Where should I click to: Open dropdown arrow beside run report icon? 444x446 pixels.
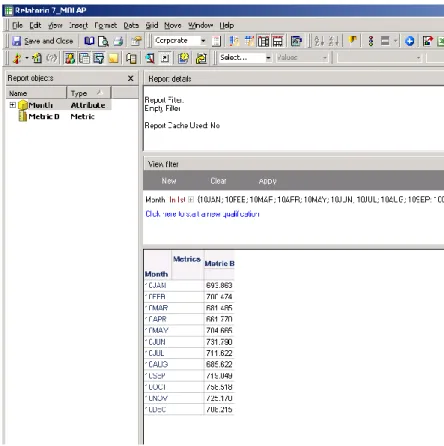tap(27, 58)
